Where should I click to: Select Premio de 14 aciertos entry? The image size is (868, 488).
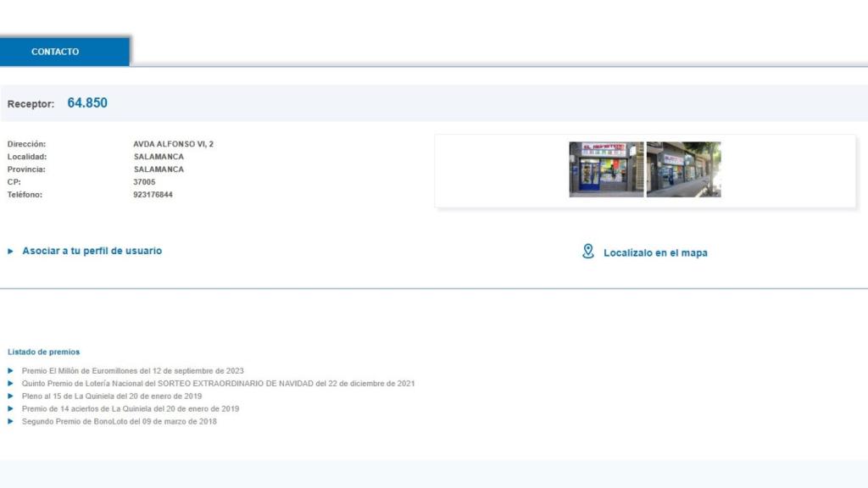point(131,409)
